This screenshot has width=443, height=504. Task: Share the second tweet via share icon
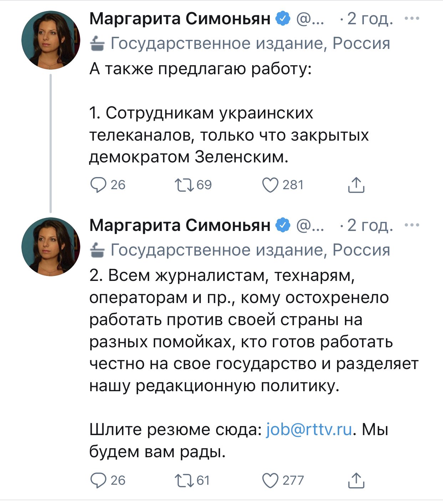coord(356,480)
